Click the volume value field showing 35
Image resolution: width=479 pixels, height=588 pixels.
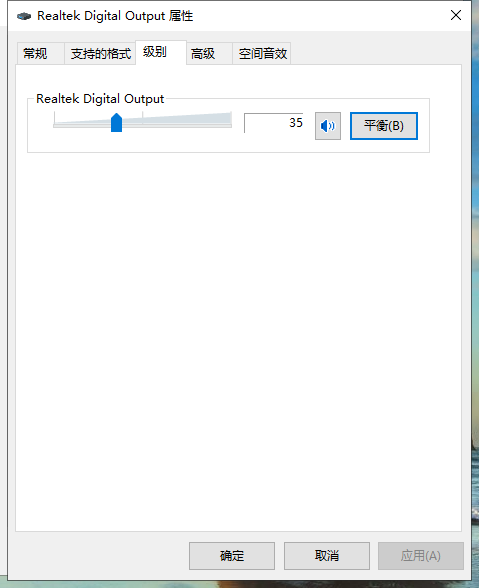[274, 123]
